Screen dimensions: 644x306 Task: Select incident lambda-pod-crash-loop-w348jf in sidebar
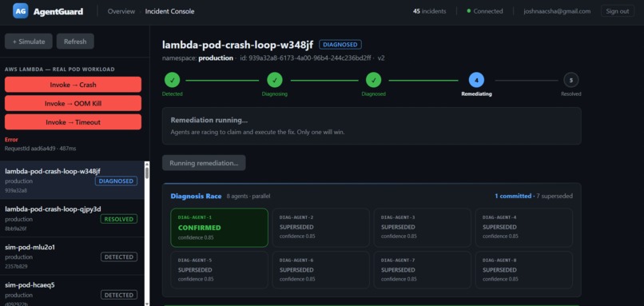[72, 180]
